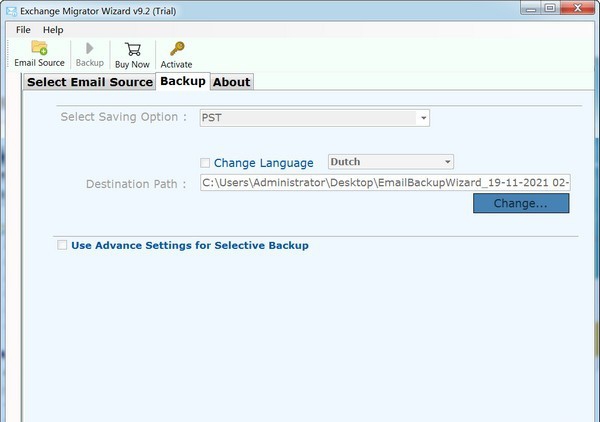
Task: Open the File menu
Action: [23, 30]
